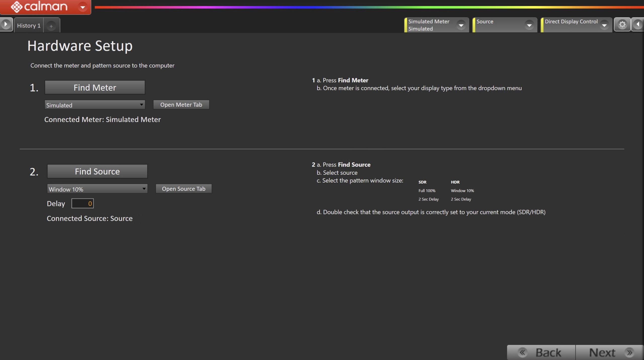Open the Window 10% pattern size dropdown
Viewport: 644px width, 360px height.
point(97,189)
